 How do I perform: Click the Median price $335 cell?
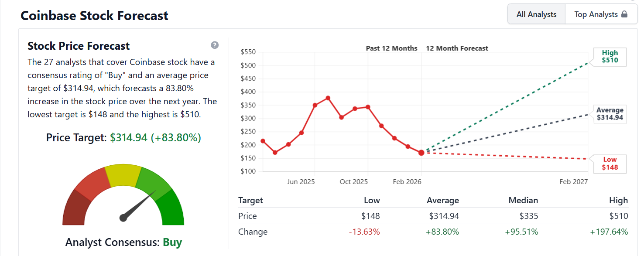click(528, 216)
